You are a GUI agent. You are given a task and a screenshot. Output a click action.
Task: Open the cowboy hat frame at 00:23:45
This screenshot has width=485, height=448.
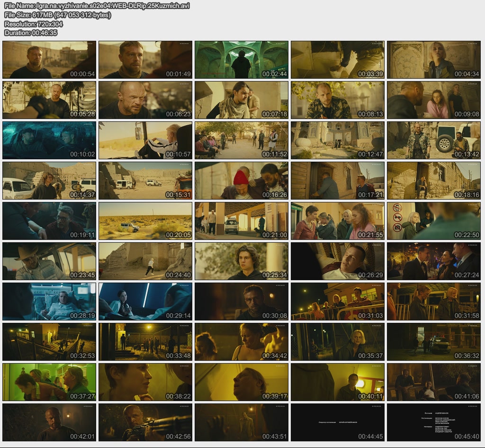[x=49, y=261]
